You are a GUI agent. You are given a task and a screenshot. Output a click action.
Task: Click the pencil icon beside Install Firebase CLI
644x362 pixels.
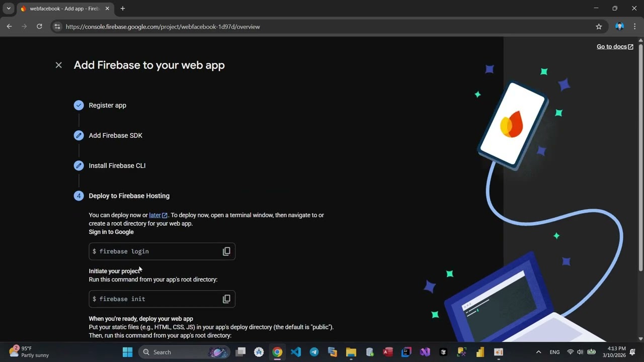point(78,165)
